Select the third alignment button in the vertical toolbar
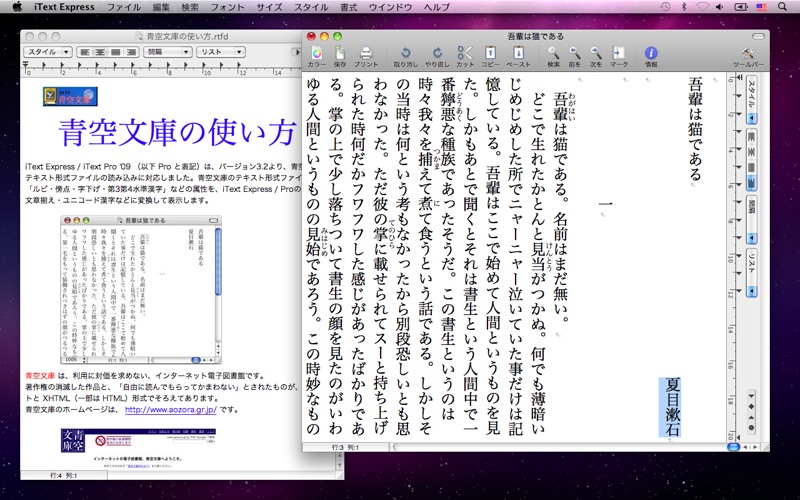Image resolution: width=800 pixels, height=500 pixels. pyautogui.click(x=752, y=167)
